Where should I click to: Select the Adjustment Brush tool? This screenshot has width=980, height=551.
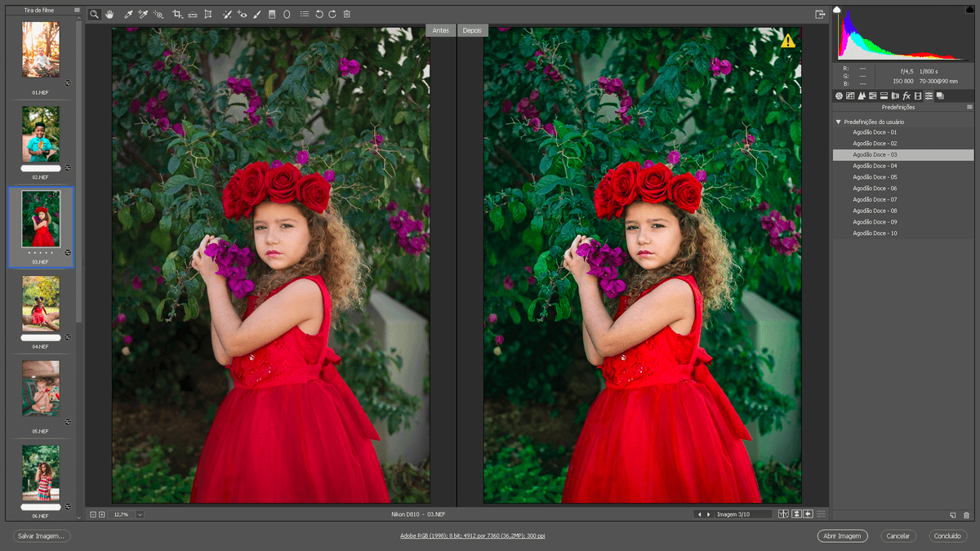257,15
